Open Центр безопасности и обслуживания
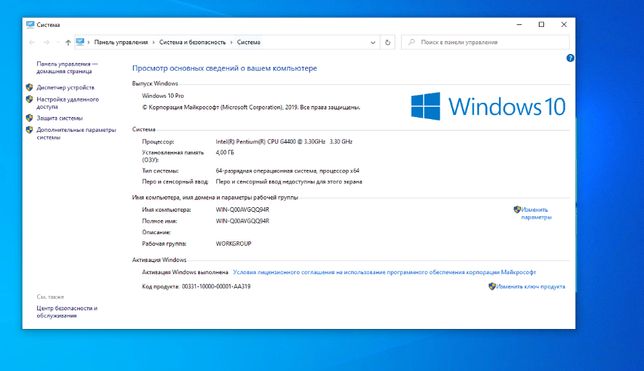 [x=67, y=312]
